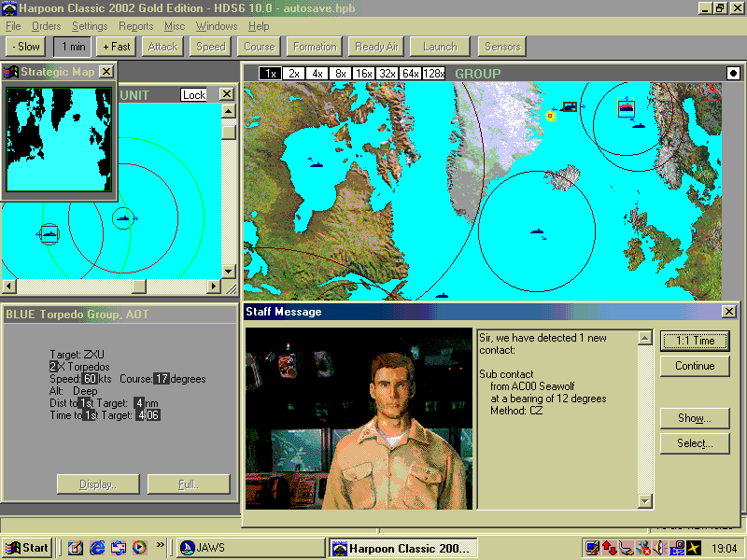Select the submarine at bottom map edge
Screen dimensions: 747x560
(442, 296)
